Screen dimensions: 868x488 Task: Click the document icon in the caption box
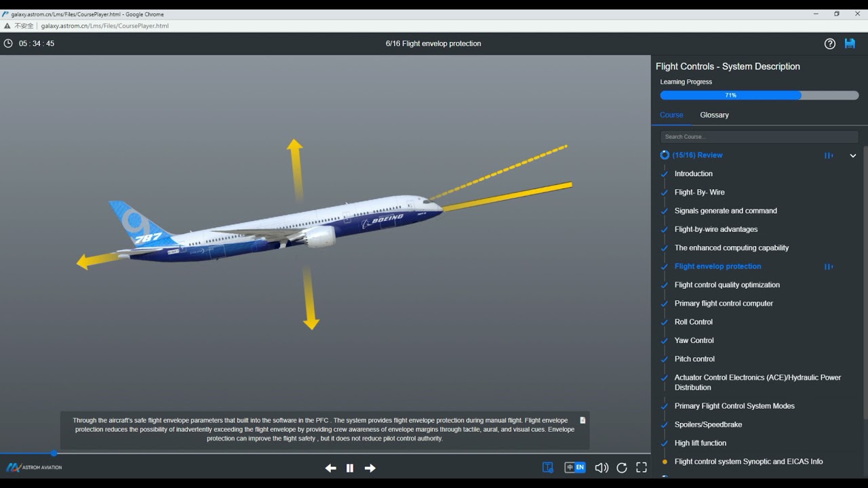[582, 420]
